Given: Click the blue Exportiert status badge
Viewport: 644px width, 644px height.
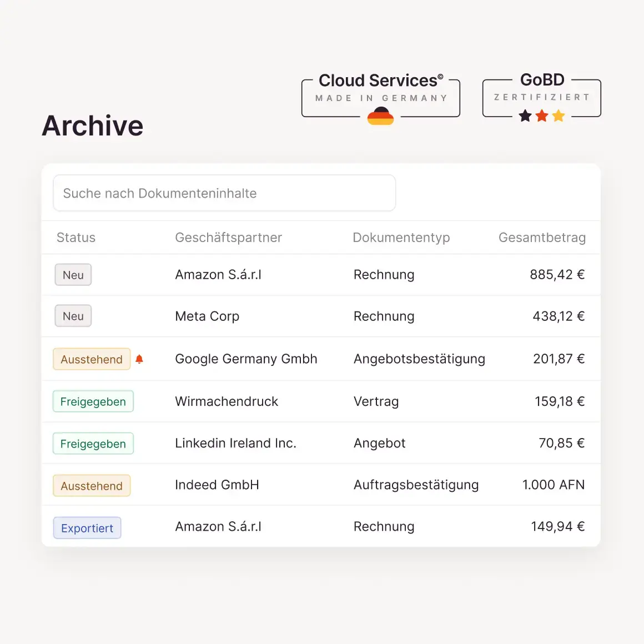Looking at the screenshot, I should 87,528.
